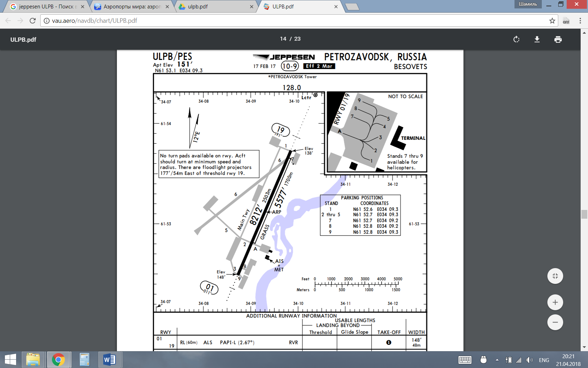Open Chrome from the taskbar

coord(58,360)
